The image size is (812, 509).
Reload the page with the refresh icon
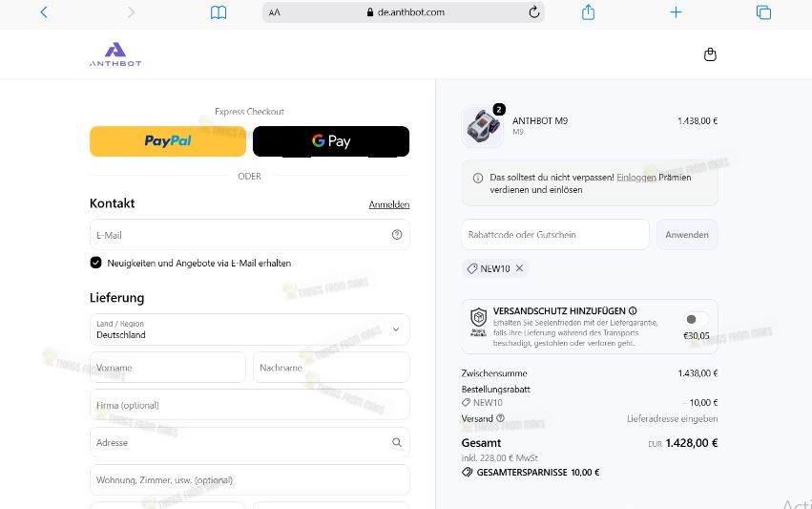point(534,12)
